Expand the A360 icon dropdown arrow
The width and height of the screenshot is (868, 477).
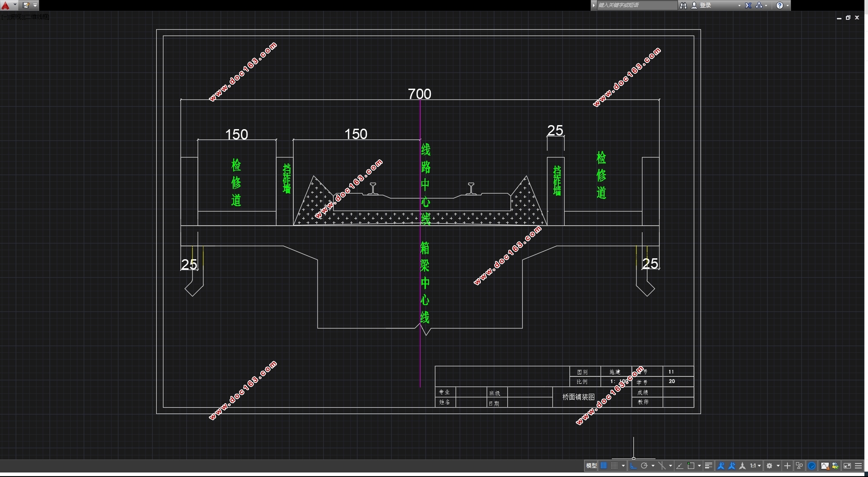coord(766,5)
